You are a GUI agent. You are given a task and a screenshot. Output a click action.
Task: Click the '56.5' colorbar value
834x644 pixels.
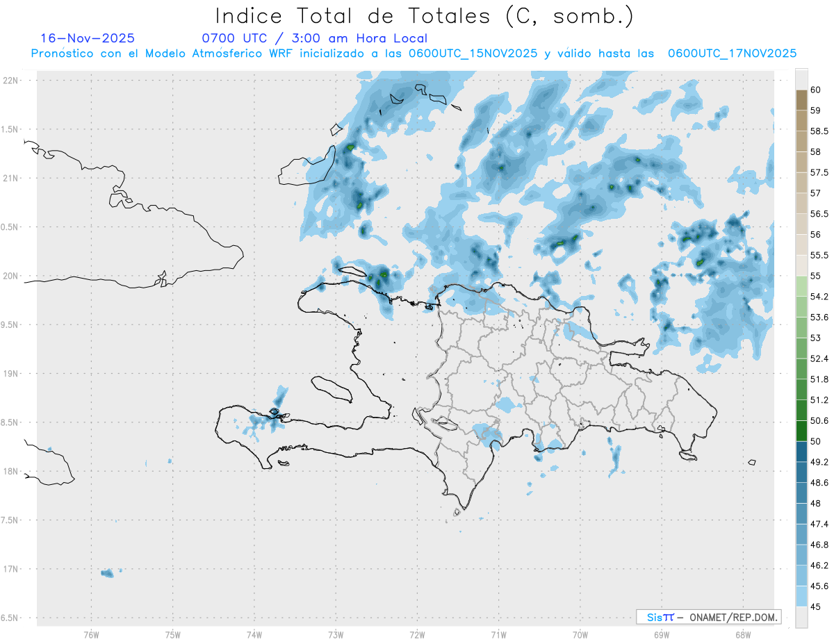[x=819, y=214]
